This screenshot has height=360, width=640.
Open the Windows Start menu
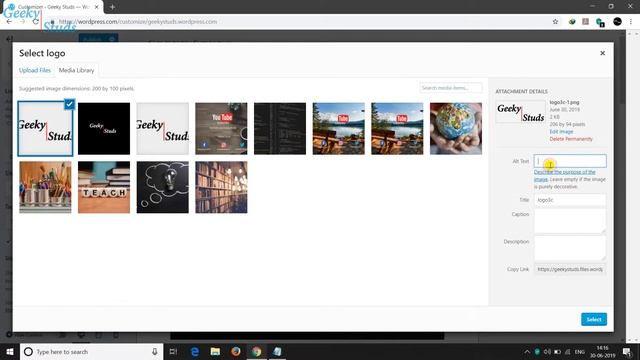pos(9,351)
